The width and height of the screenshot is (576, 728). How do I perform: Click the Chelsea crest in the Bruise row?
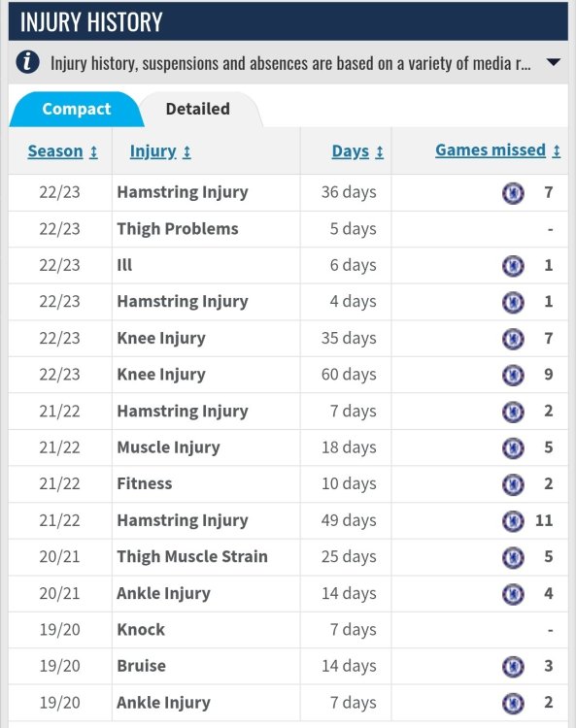(513, 667)
